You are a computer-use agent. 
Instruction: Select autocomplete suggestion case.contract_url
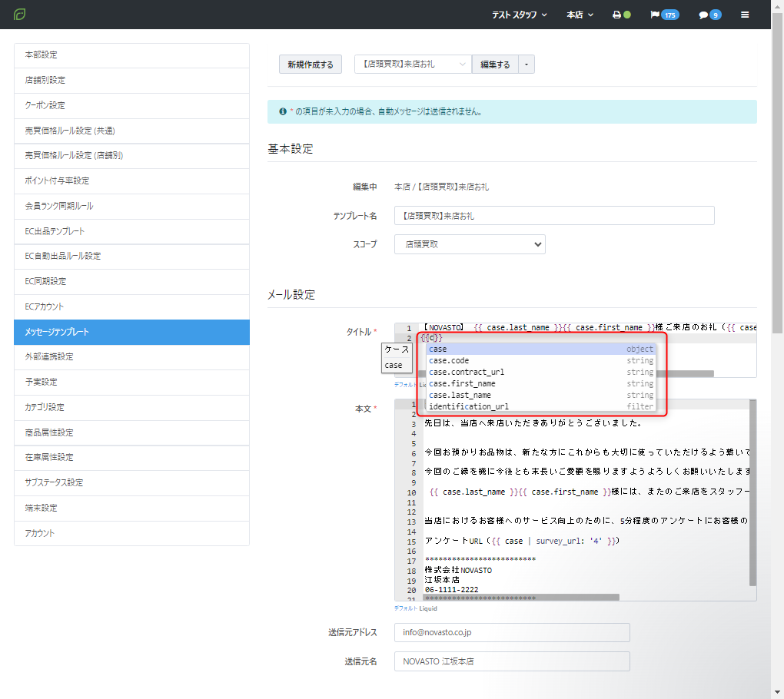pos(540,373)
